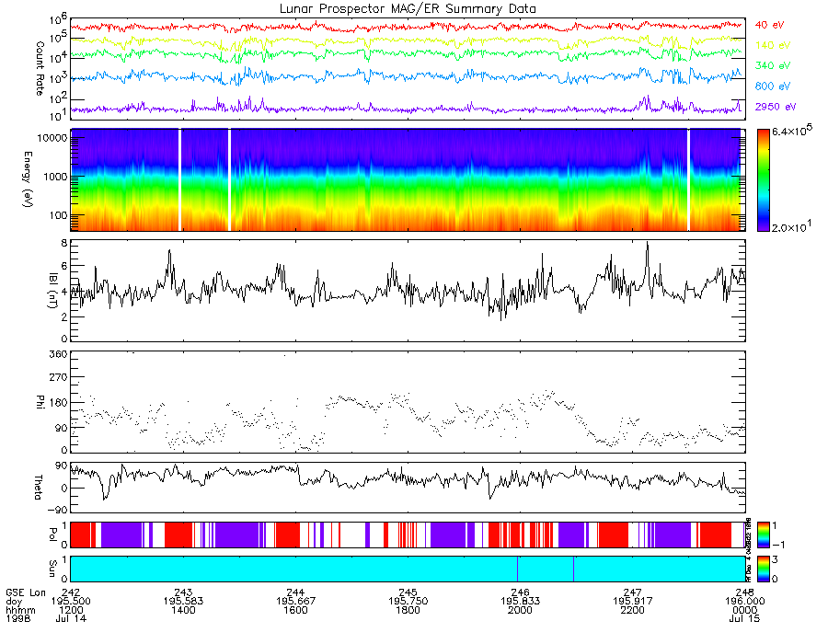Click the 'Theta' axis label
The width and height of the screenshot is (828, 644).
38,487
